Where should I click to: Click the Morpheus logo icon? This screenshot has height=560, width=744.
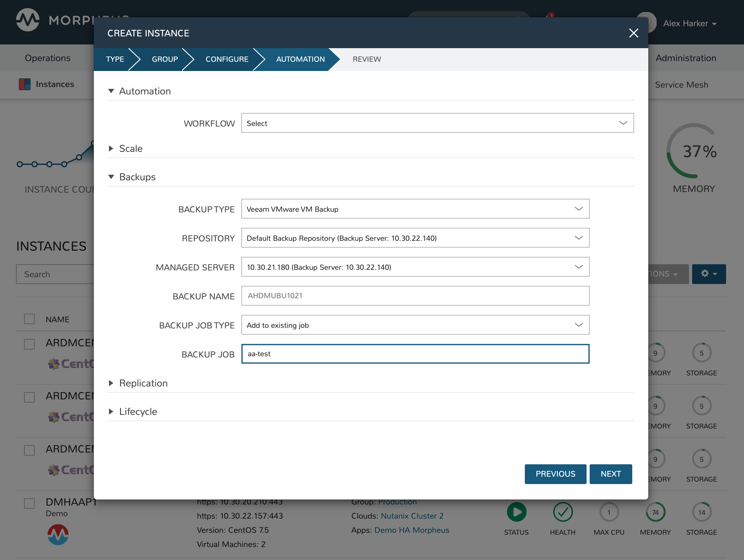(x=27, y=20)
